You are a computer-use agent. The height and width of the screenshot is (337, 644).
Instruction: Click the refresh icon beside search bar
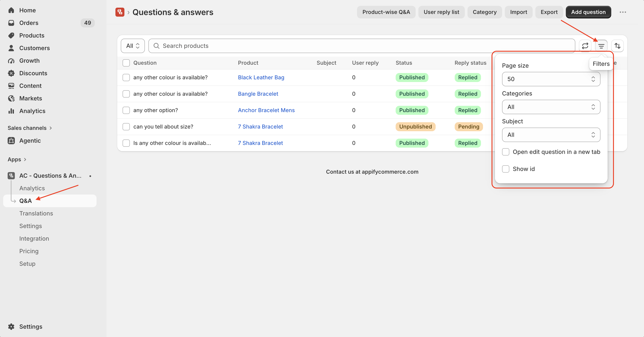585,46
